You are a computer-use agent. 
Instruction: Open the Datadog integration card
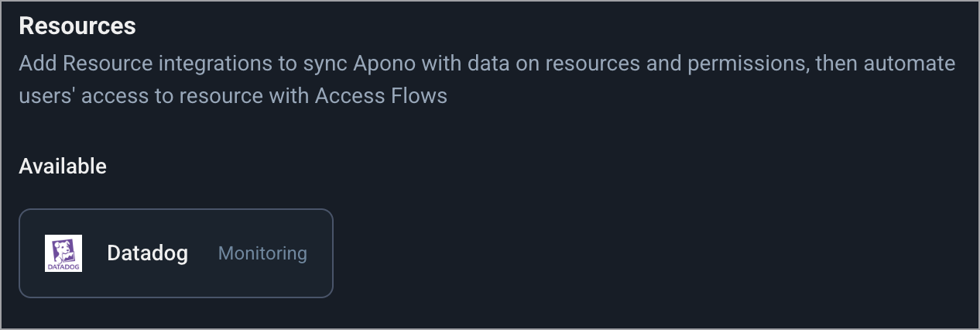coord(176,253)
